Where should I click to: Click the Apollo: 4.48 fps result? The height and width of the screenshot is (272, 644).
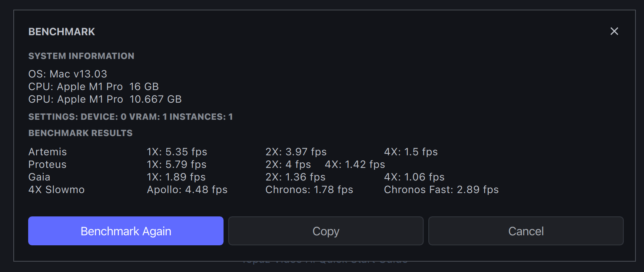point(187,190)
